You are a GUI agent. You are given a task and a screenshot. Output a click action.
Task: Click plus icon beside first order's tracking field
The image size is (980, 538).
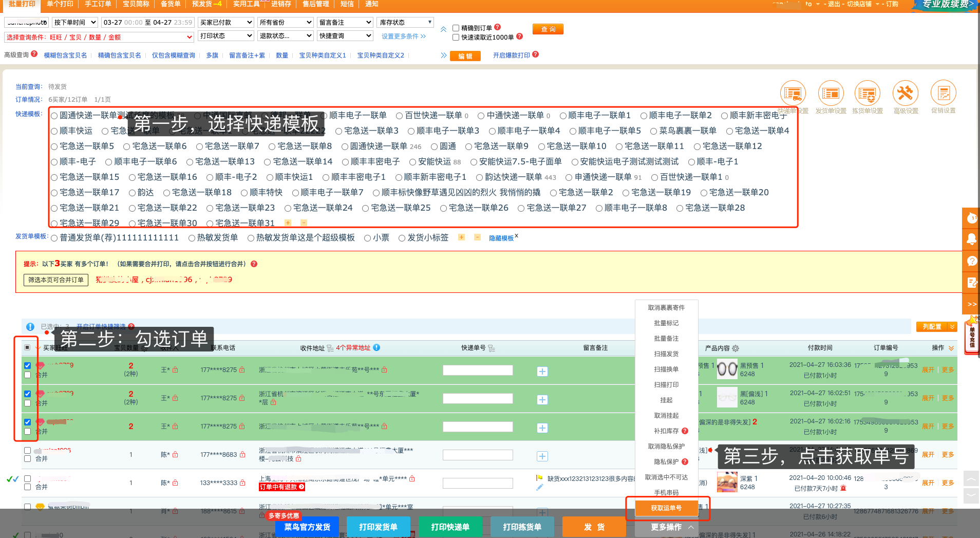point(542,372)
